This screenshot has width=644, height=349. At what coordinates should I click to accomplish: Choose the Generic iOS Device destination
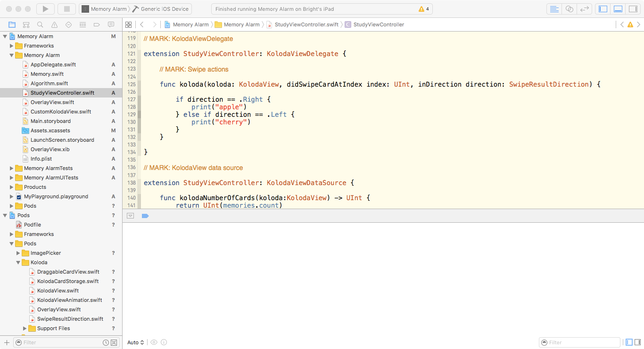(162, 9)
